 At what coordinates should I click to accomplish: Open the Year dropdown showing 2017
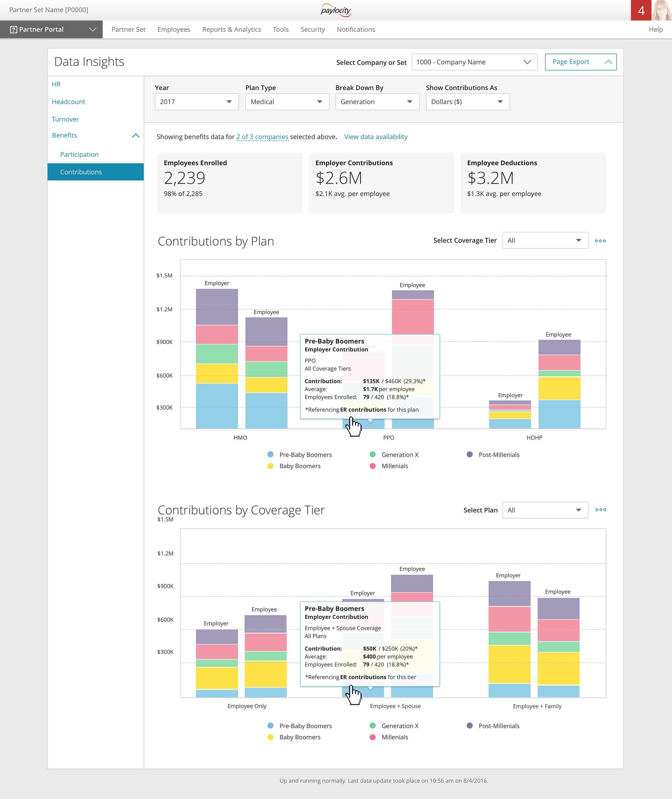[x=196, y=102]
